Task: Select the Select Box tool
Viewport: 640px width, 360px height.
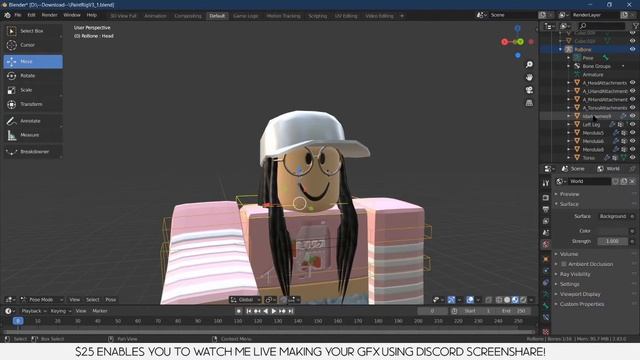Action: (33, 31)
